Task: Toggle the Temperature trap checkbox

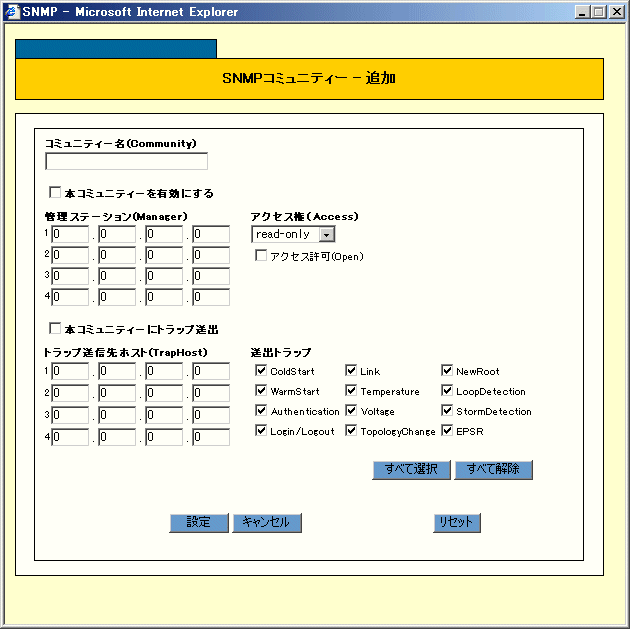Action: (351, 390)
